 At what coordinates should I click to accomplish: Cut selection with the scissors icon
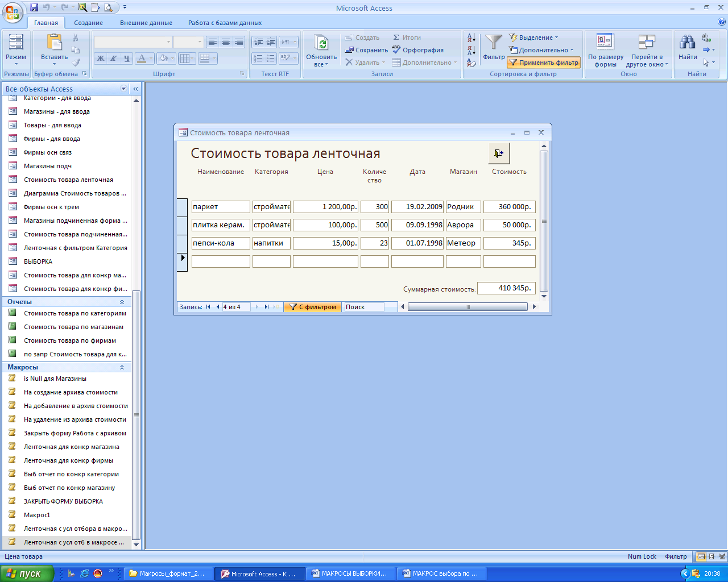pos(76,38)
